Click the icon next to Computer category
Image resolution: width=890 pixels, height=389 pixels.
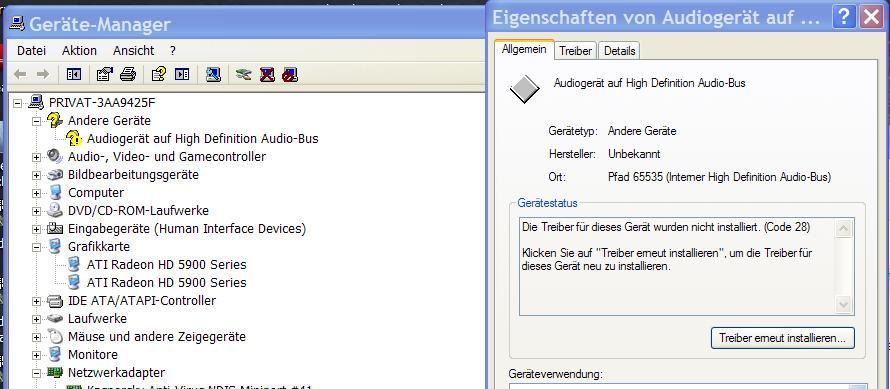click(55, 193)
